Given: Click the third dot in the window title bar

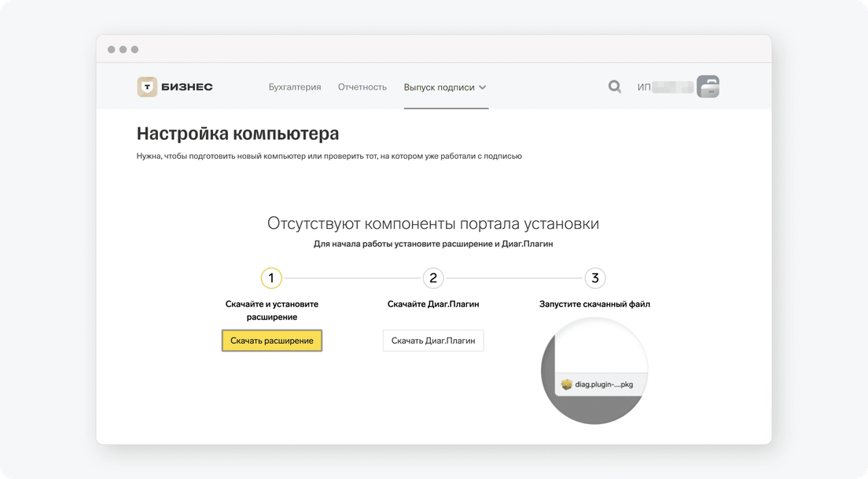Looking at the screenshot, I should click(x=134, y=50).
